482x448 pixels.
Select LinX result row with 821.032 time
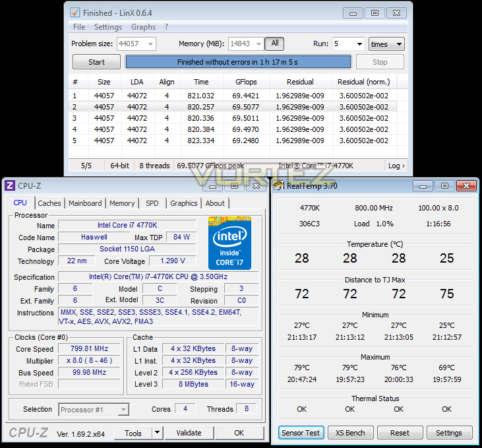coord(233,96)
